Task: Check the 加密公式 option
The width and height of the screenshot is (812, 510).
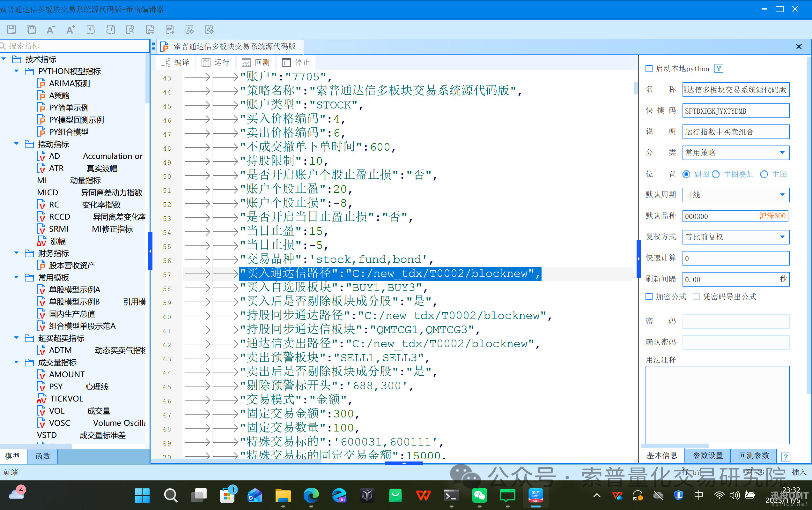Action: (x=649, y=296)
